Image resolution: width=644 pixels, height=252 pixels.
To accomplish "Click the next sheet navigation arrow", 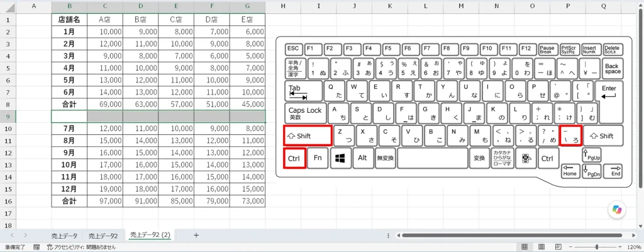I will 25,235.
